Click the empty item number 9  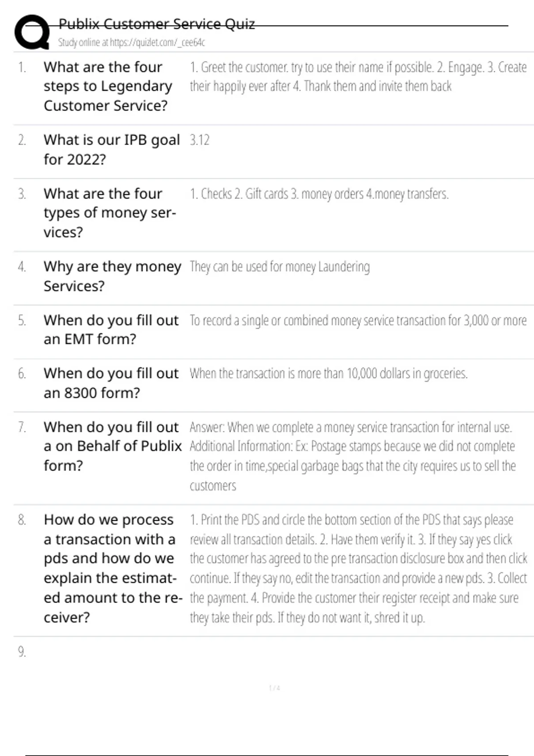[22, 652]
